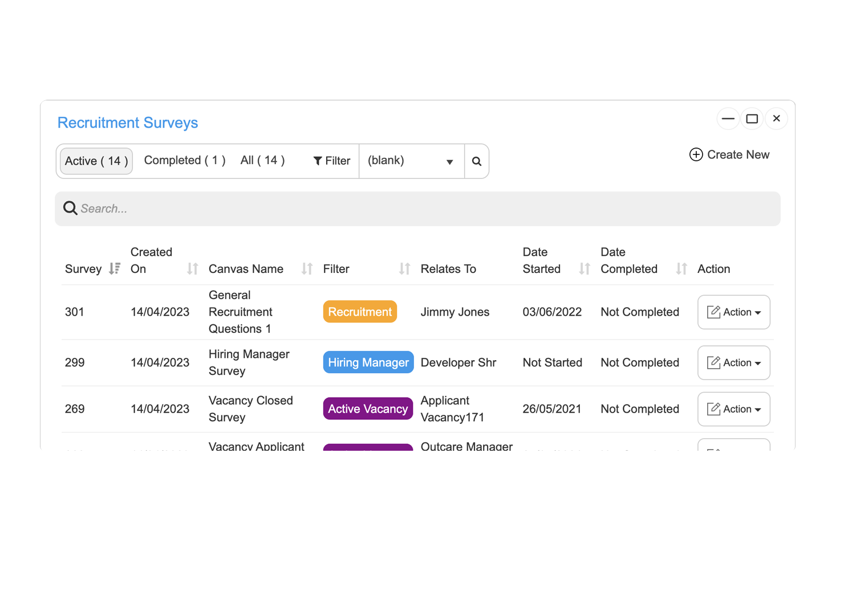Switch to the All (14) tab

pos(262,160)
